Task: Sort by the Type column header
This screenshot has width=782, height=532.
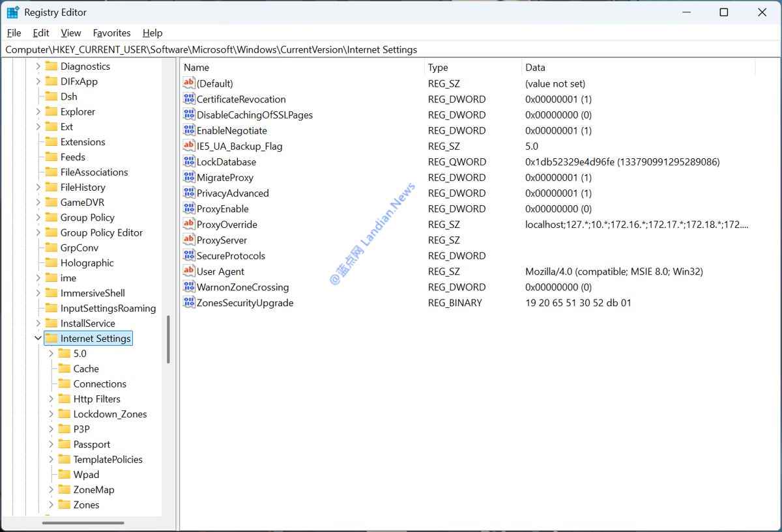Action: pyautogui.click(x=437, y=67)
